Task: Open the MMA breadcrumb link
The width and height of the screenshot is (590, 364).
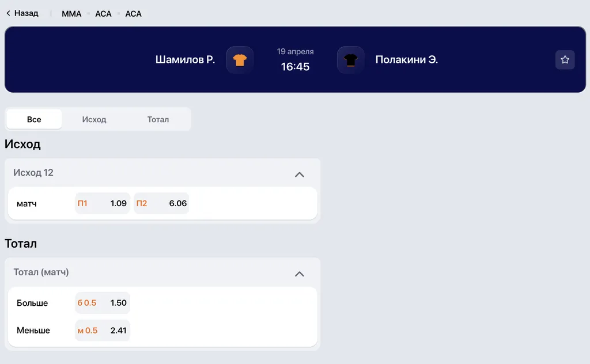Action: pyautogui.click(x=71, y=13)
